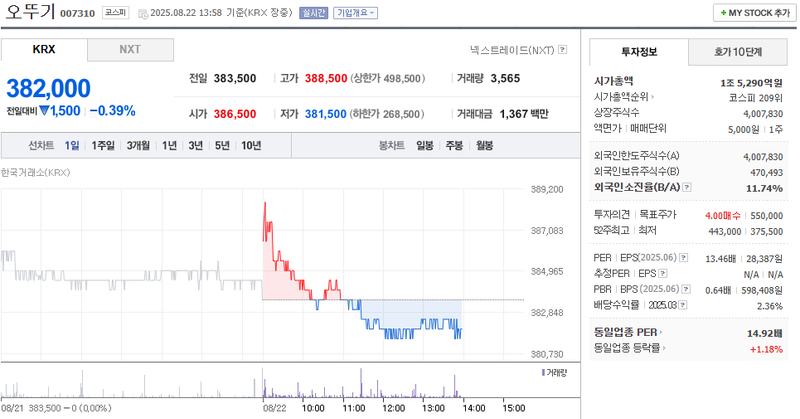Screen dimensions: 800x419
Task: Click the 13:00 time axis label
Action: pos(434,408)
